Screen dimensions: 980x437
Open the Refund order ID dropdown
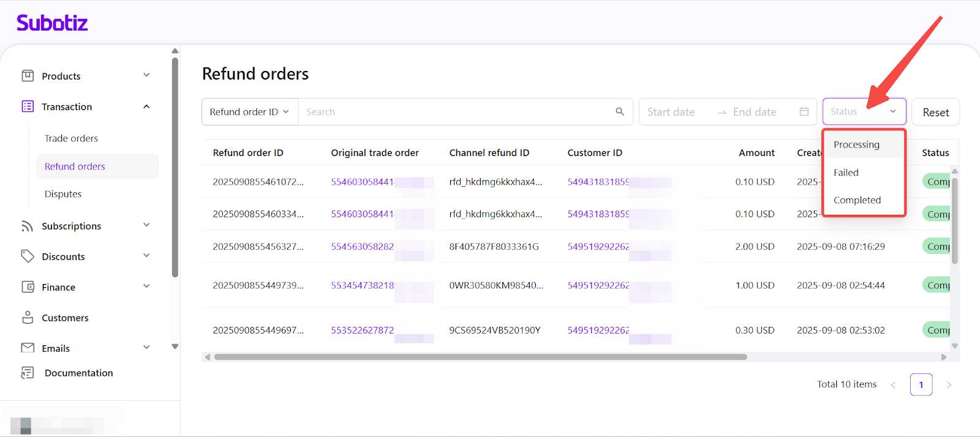pyautogui.click(x=249, y=112)
